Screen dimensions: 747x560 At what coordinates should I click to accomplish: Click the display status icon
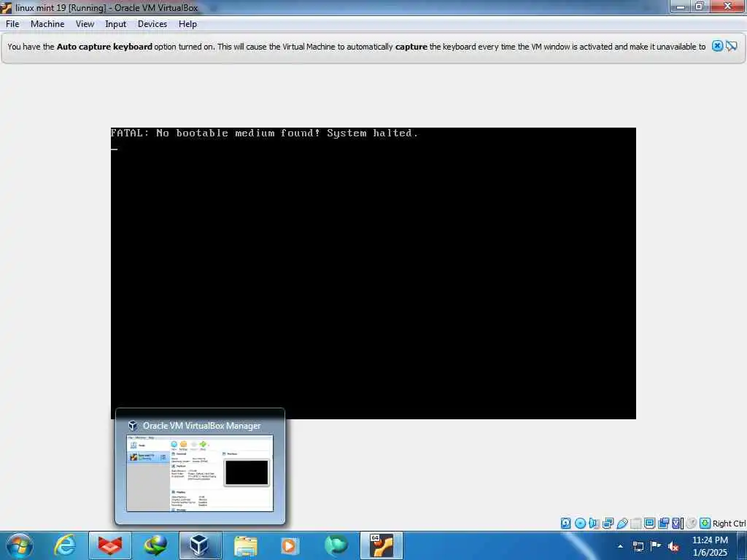click(649, 524)
